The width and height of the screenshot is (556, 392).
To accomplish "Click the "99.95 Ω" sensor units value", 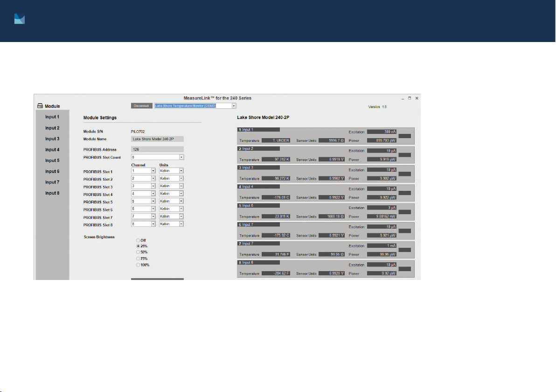I will coord(332,254).
